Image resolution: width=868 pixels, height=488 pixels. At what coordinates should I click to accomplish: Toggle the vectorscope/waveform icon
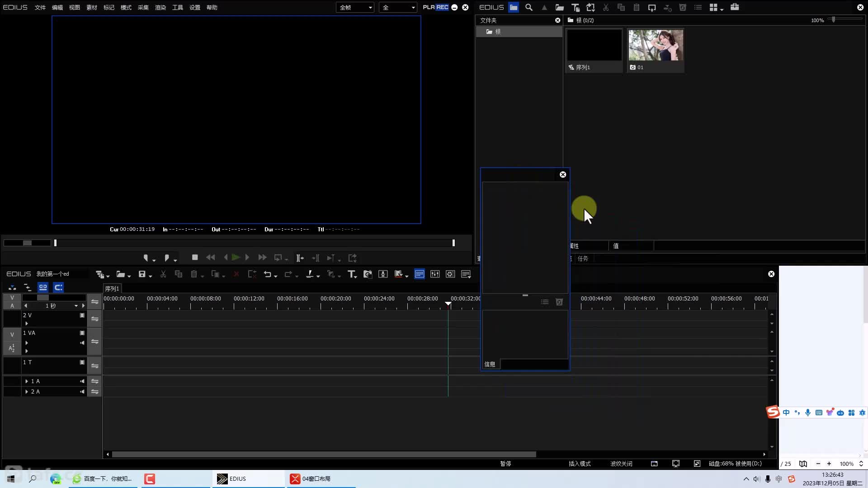click(450, 274)
